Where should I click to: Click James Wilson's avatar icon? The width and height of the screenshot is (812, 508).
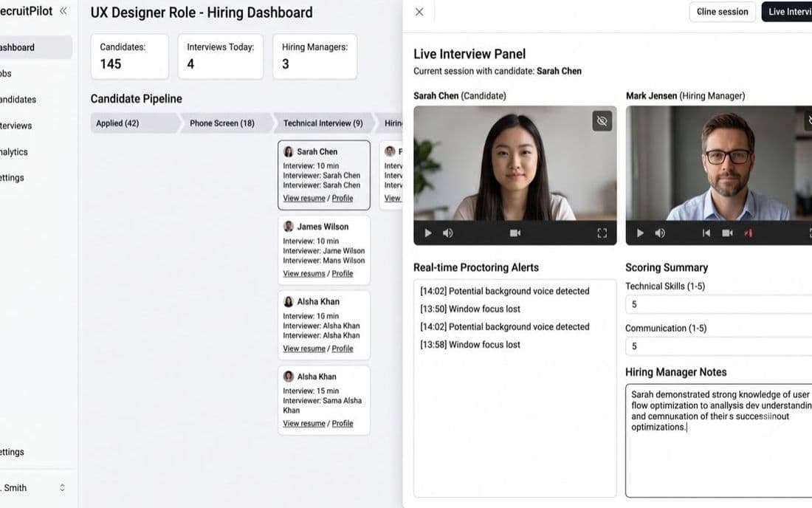point(289,226)
